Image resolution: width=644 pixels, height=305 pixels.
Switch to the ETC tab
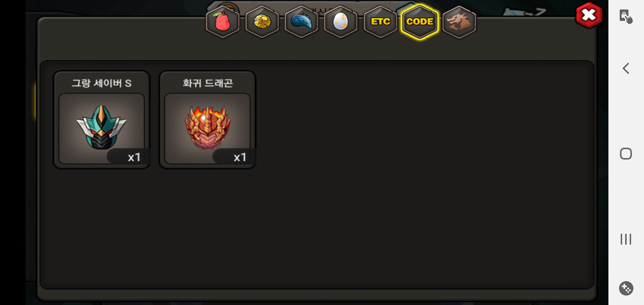click(380, 22)
